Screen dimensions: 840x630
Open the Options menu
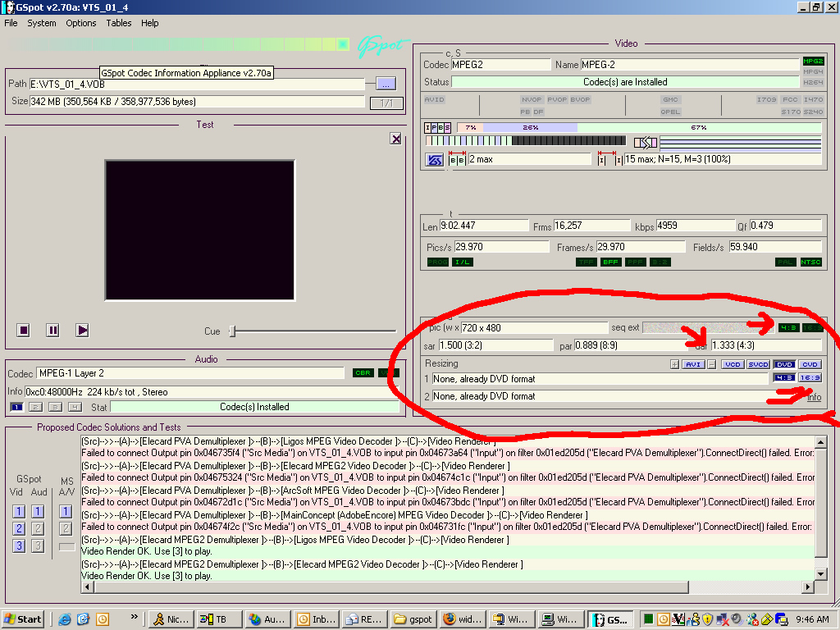tap(81, 23)
